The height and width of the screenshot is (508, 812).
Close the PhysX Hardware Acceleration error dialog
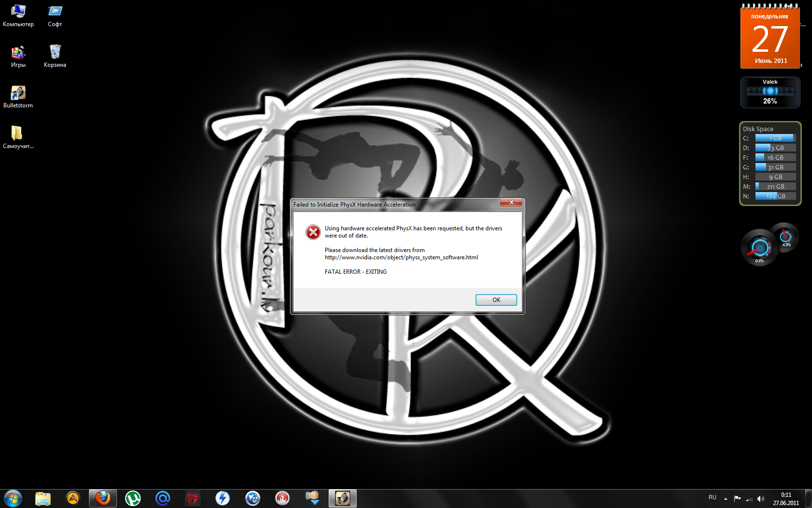(511, 202)
